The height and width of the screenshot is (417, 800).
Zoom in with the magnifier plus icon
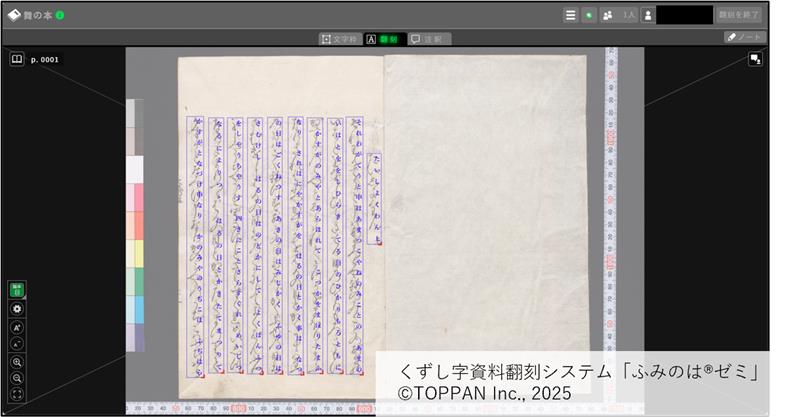17,362
